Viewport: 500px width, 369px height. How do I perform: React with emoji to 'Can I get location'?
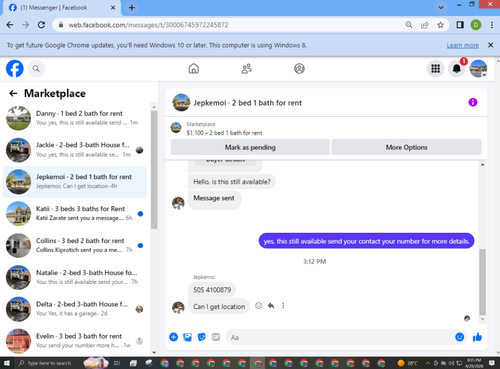258,306
